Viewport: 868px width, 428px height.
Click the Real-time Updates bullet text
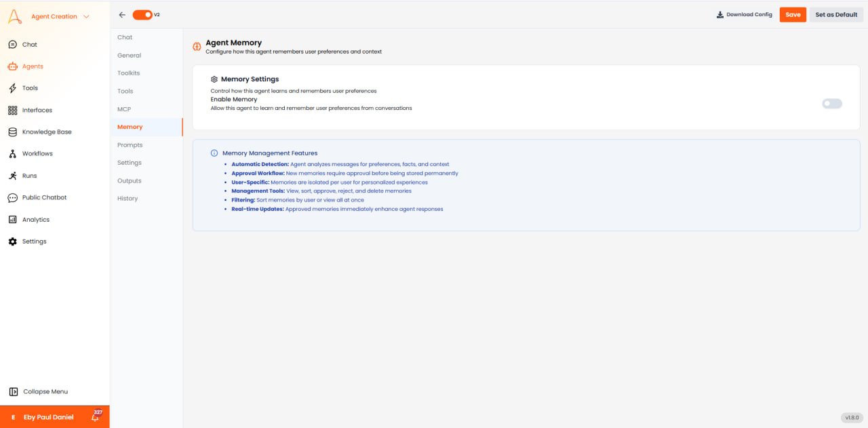click(337, 209)
